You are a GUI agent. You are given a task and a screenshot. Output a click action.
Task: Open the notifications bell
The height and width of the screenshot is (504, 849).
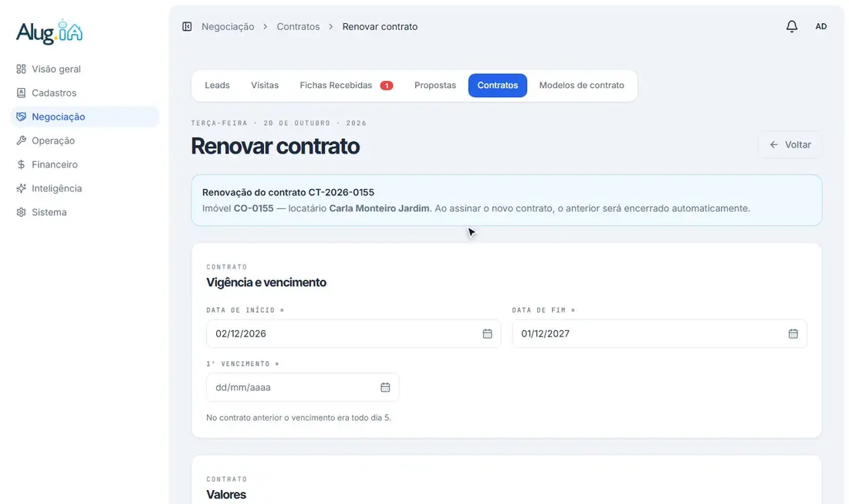[x=792, y=26]
